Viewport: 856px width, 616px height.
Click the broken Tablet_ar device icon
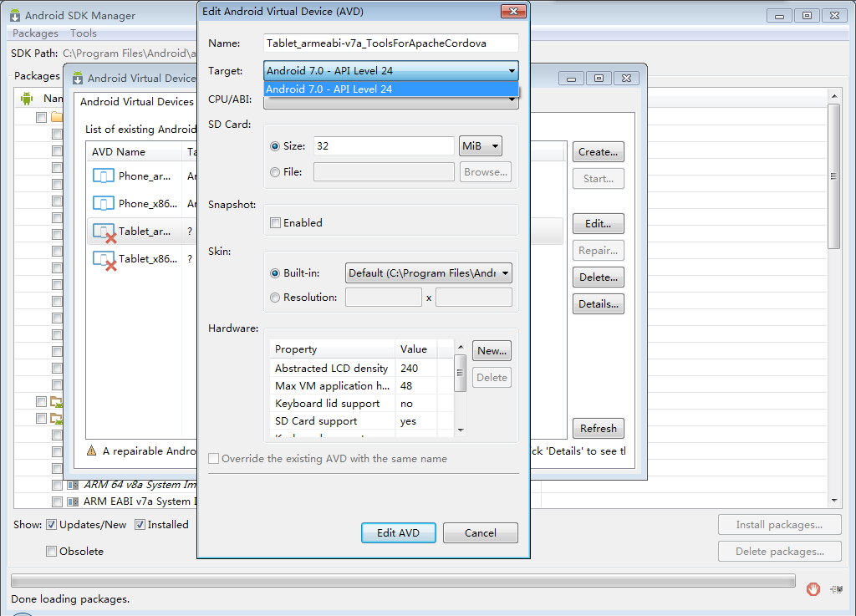pos(104,232)
